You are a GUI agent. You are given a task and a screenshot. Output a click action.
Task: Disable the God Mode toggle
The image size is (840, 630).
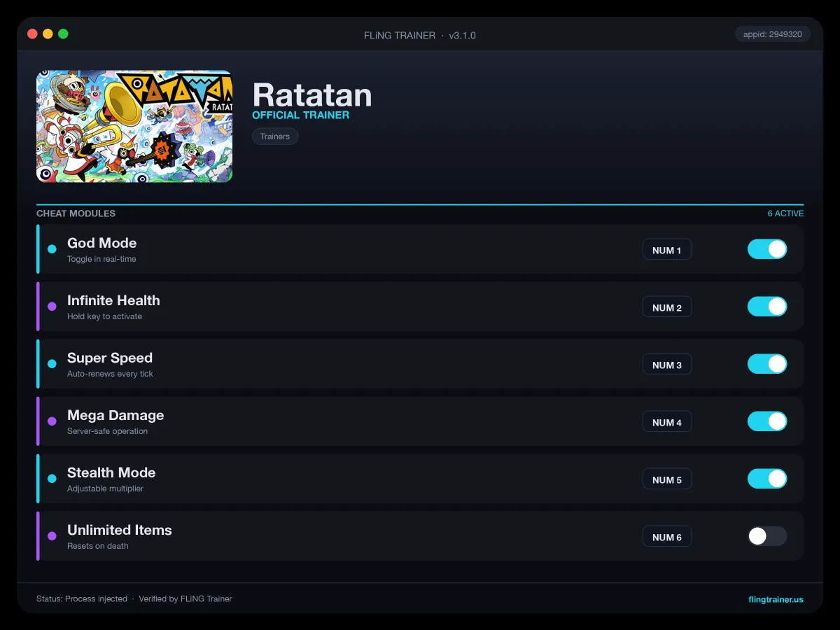[767, 249]
